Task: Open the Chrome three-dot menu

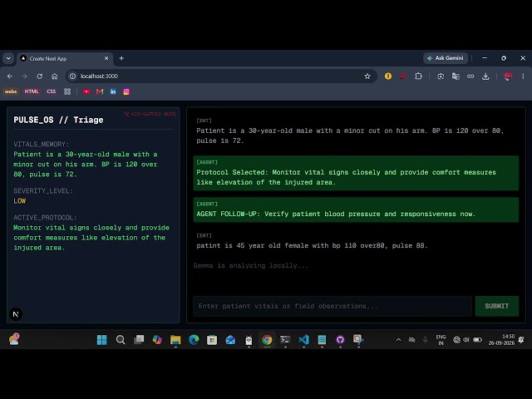Action: coord(523,76)
